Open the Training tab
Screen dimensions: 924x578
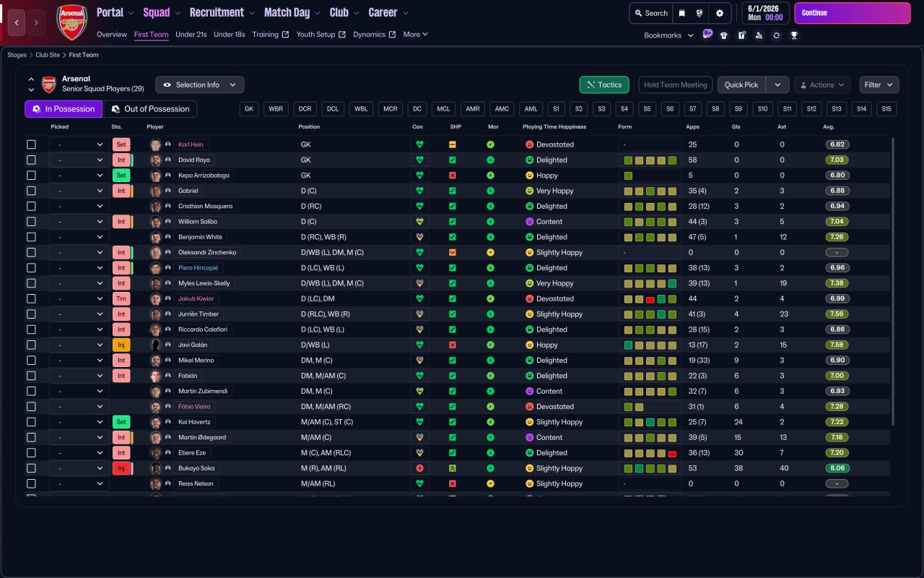pyautogui.click(x=271, y=35)
